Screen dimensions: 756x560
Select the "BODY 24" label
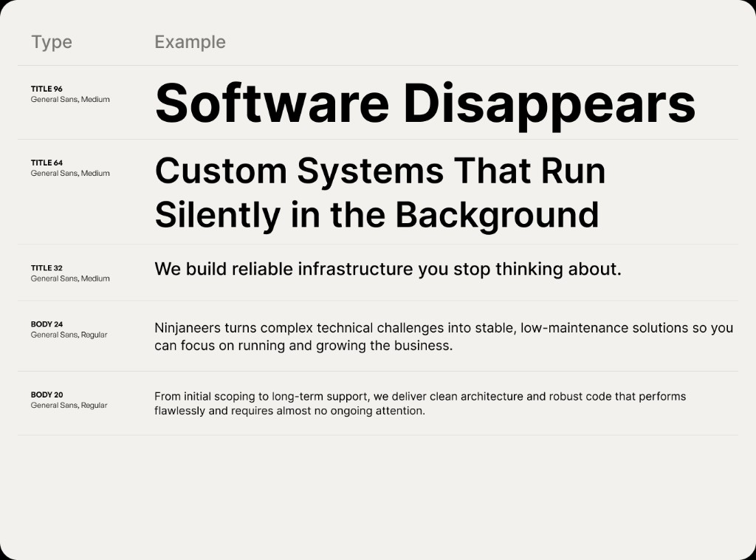coord(47,324)
